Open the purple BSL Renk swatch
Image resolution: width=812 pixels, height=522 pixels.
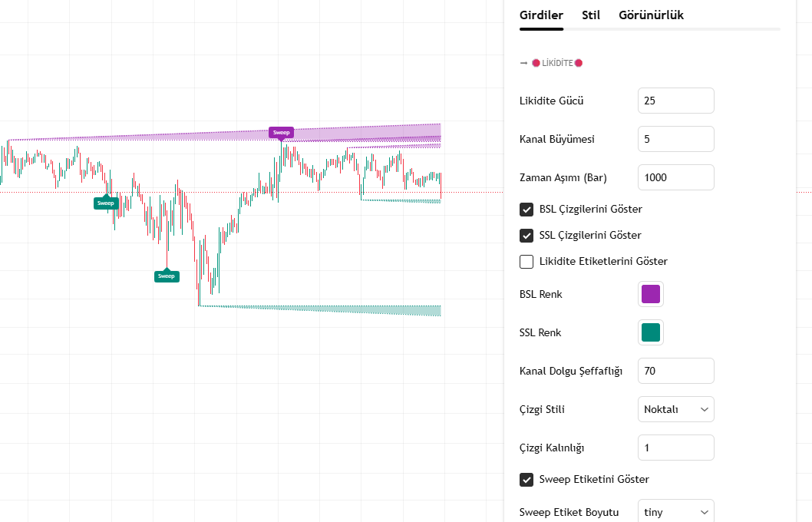(651, 294)
